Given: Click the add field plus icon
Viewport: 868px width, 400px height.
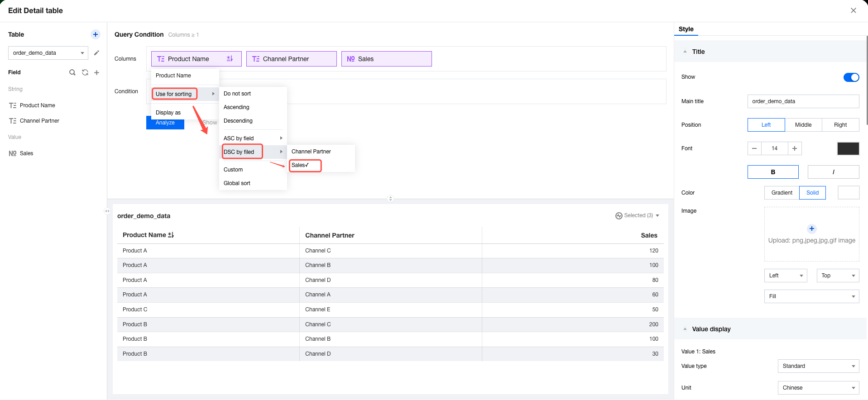Looking at the screenshot, I should pyautogui.click(x=96, y=72).
